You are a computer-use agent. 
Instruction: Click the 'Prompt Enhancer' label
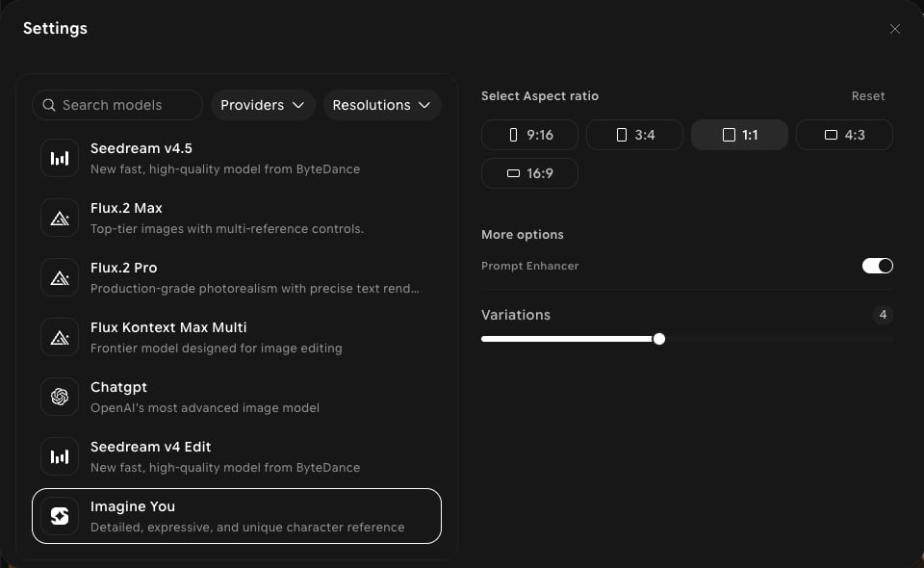click(529, 266)
